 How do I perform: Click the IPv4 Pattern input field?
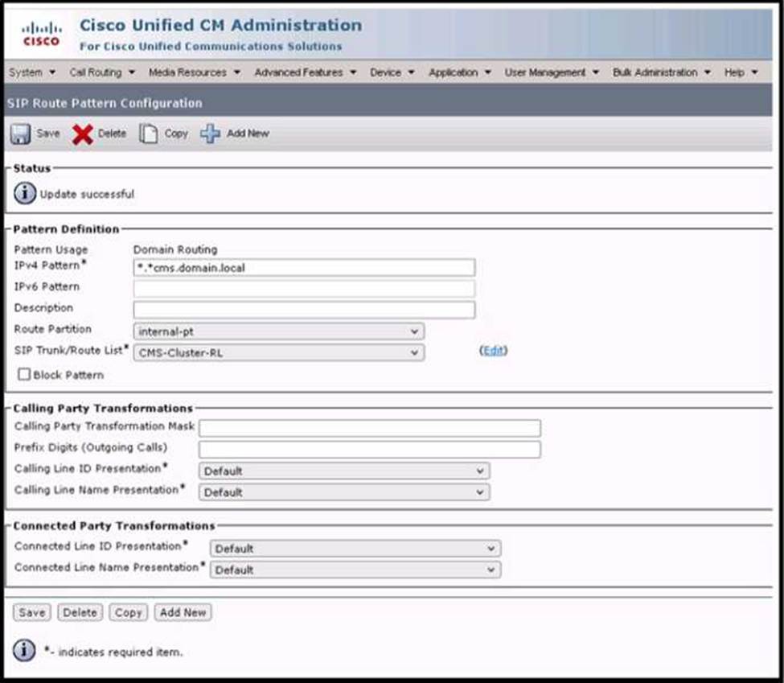pos(304,268)
